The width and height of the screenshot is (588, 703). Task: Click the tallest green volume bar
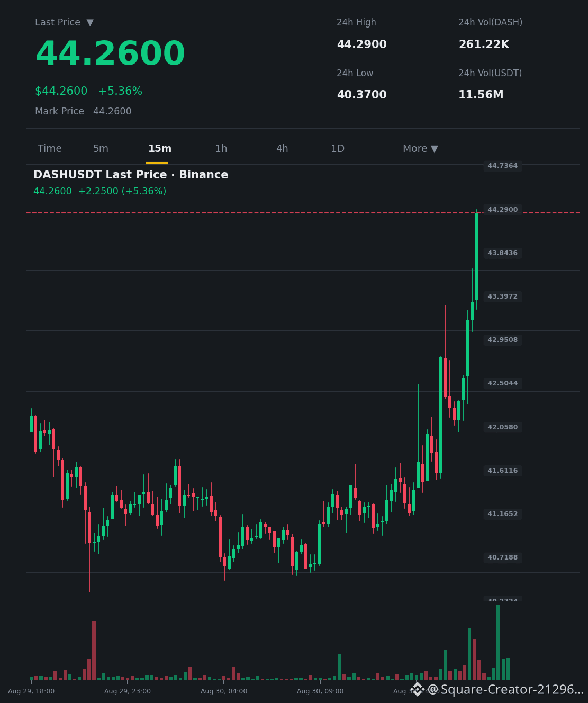(x=498, y=643)
